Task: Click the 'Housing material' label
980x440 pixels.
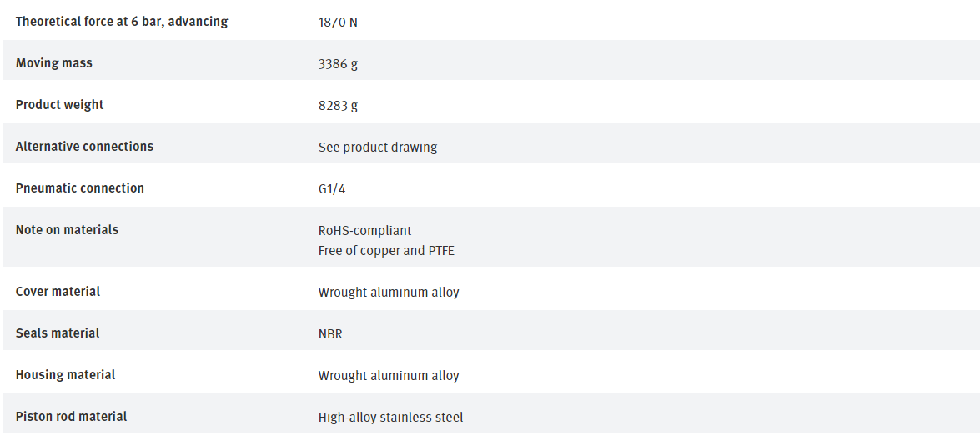Action: point(65,375)
